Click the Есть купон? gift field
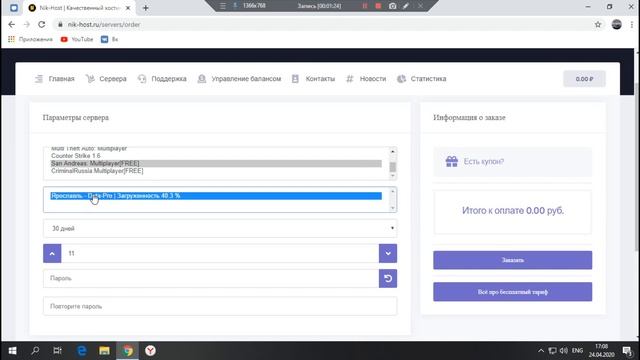The height and width of the screenshot is (360, 640). pos(513,162)
